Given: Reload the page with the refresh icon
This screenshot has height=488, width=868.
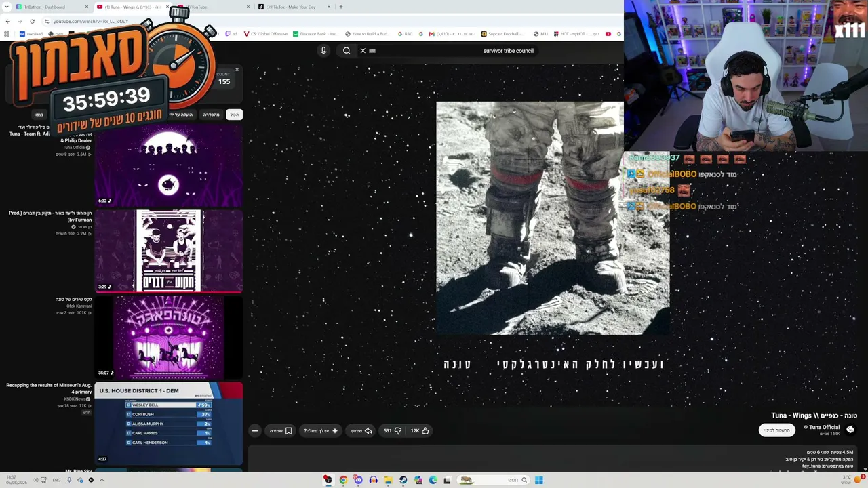Looking at the screenshot, I should 32,21.
